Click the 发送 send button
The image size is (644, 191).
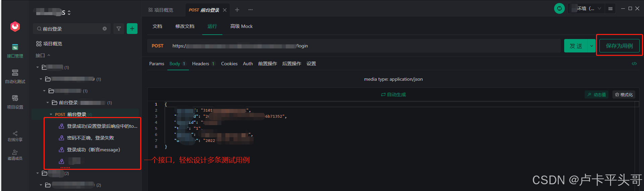pyautogui.click(x=576, y=46)
